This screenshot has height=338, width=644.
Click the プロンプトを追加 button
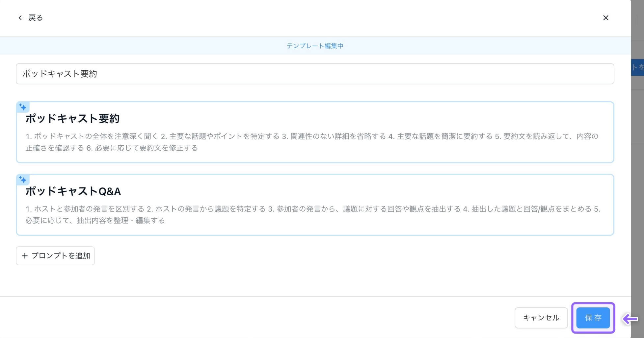click(x=55, y=256)
